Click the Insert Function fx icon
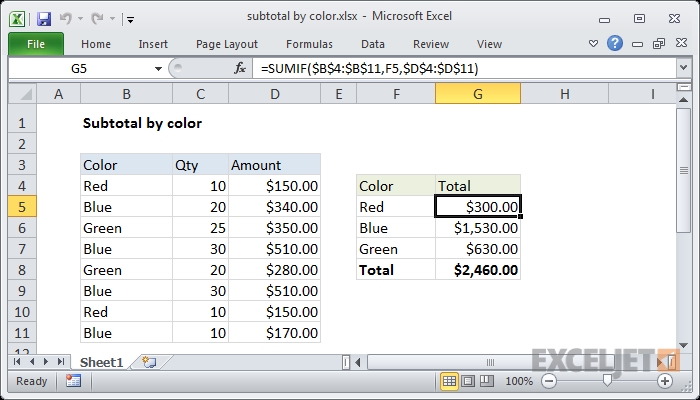 point(240,68)
